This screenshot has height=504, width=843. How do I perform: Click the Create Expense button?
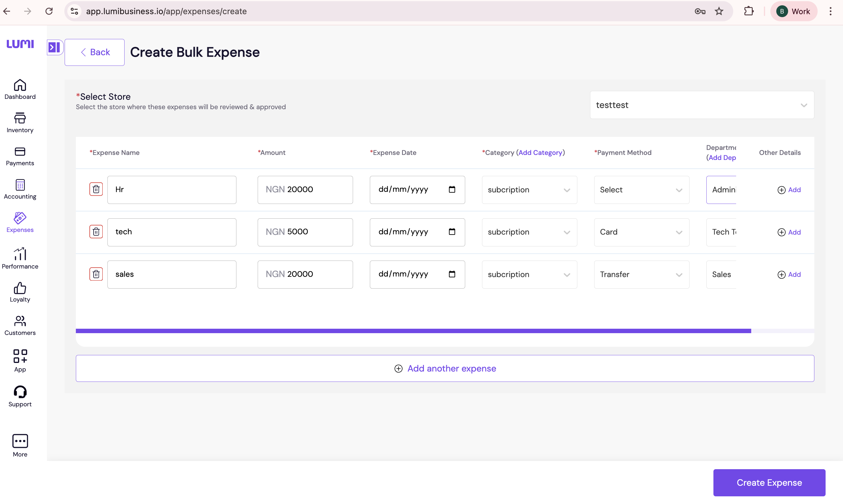coord(769,482)
